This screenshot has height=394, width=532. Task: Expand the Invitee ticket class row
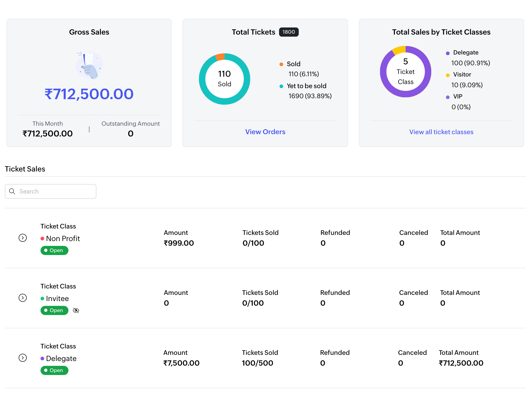click(23, 298)
